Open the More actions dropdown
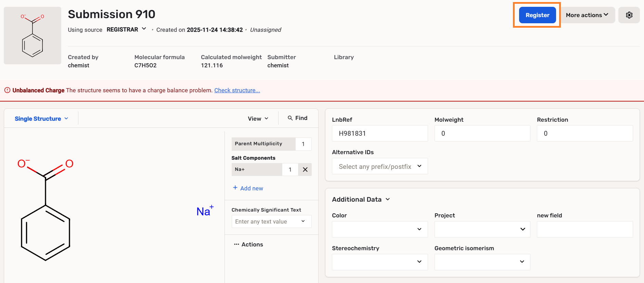The width and height of the screenshot is (644, 283). click(587, 15)
